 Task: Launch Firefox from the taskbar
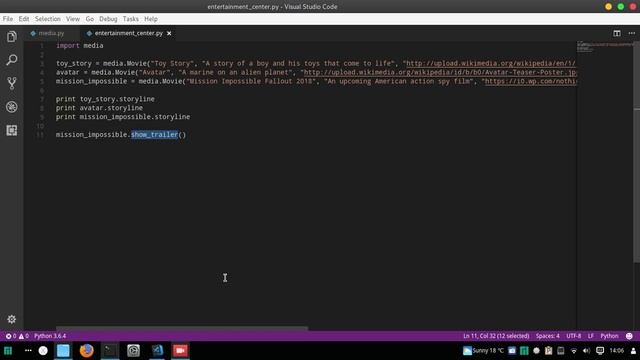pyautogui.click(x=87, y=351)
